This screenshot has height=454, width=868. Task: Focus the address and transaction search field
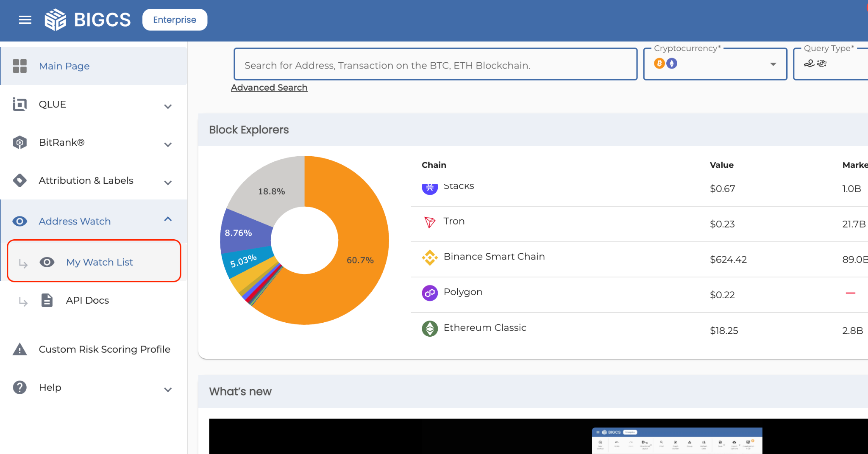[x=435, y=64]
